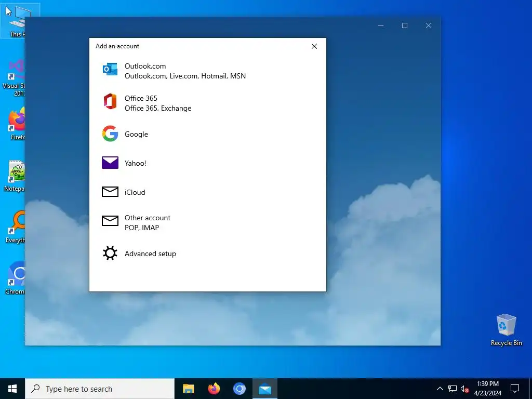The width and height of the screenshot is (532, 399).
Task: Open the Windows Start menu
Action: coord(12,389)
